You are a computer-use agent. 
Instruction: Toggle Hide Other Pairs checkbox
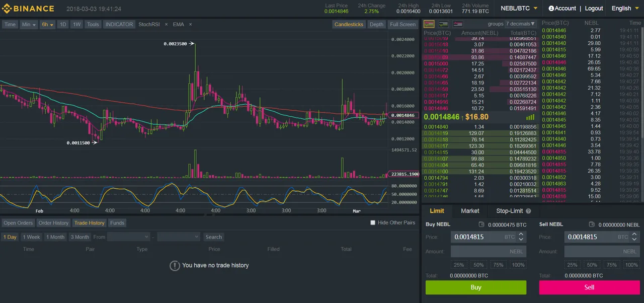[373, 222]
